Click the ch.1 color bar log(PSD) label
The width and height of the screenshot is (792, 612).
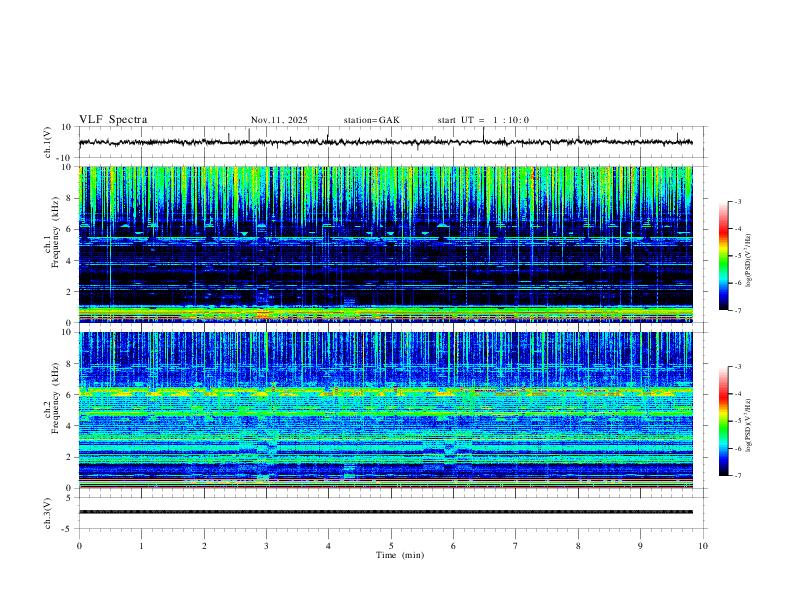[x=748, y=260]
